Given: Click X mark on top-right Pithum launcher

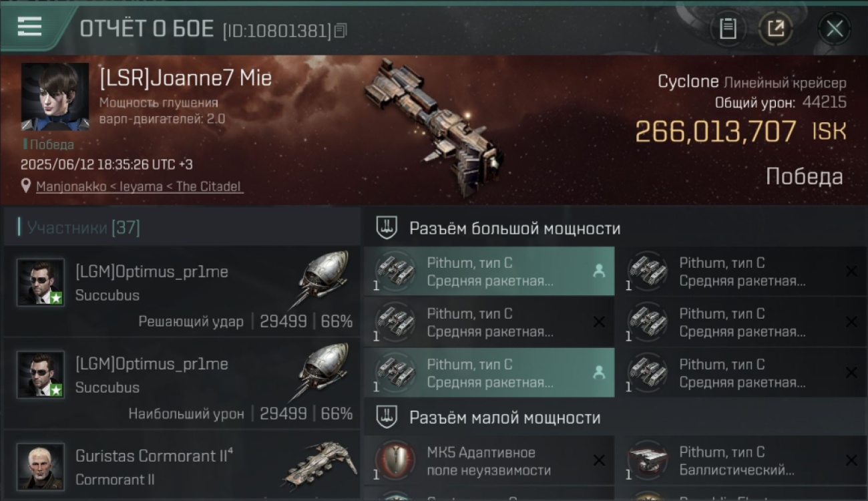Looking at the screenshot, I should click(x=851, y=271).
